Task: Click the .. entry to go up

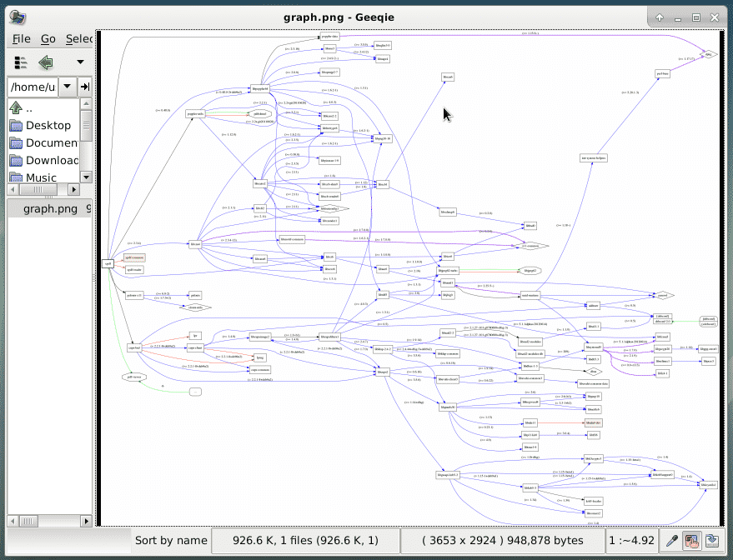Action: [x=28, y=107]
